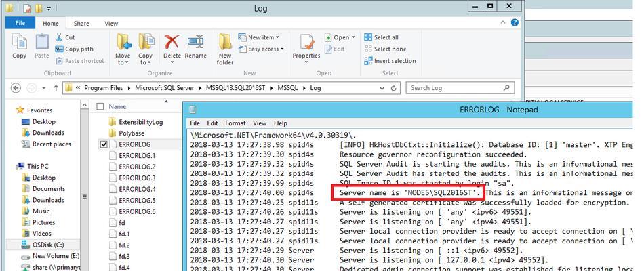The height and width of the screenshot is (271, 644).
Task: Click the quick access properties icon in title bar
Action: [27, 8]
